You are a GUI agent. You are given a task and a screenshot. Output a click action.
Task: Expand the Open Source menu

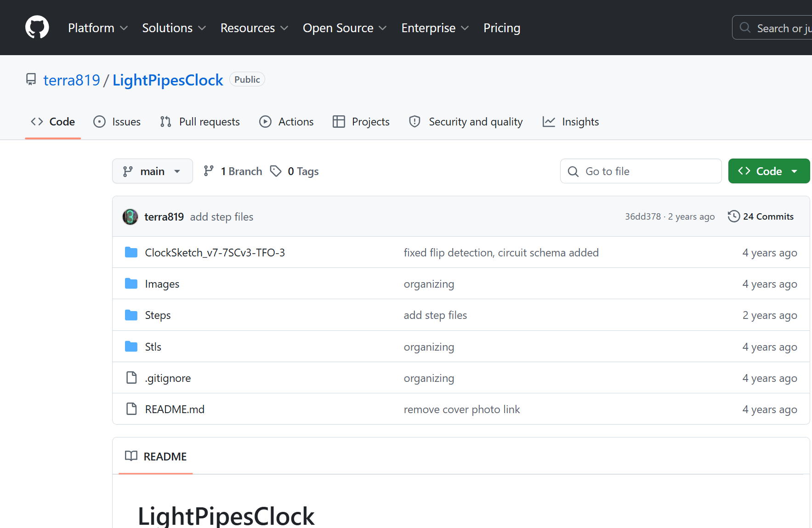(345, 28)
